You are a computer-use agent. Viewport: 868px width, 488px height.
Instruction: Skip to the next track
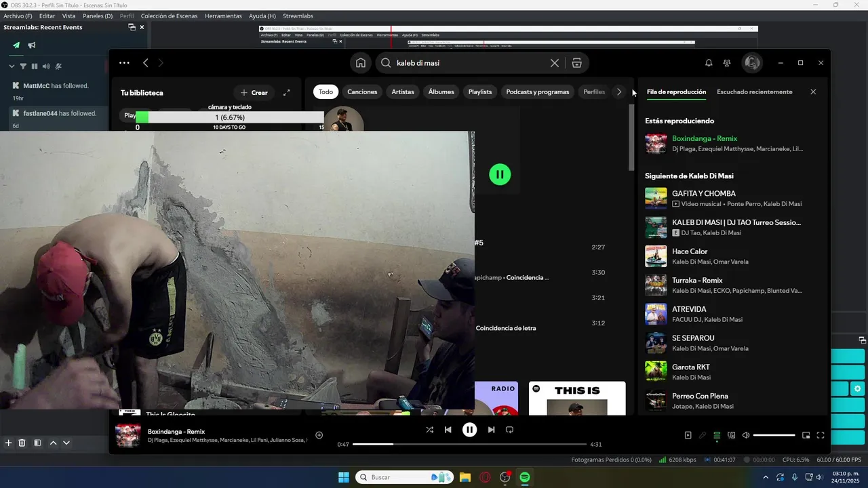point(491,430)
